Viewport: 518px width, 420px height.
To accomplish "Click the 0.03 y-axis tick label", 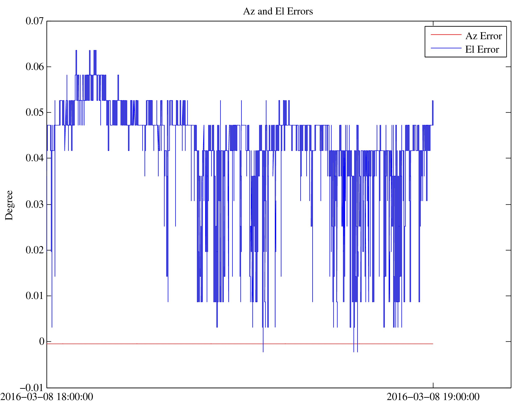I will pyautogui.click(x=34, y=204).
